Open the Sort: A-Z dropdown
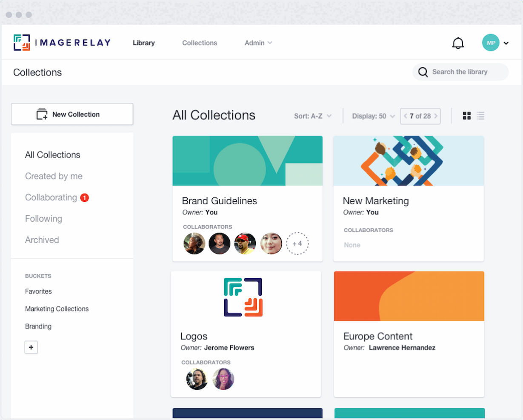Viewport: 523px width, 420px height. pyautogui.click(x=313, y=116)
